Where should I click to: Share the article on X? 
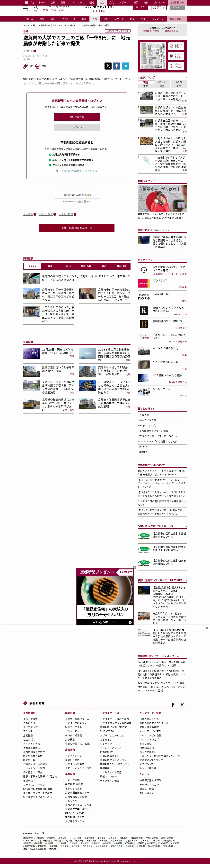pyautogui.click(x=108, y=66)
